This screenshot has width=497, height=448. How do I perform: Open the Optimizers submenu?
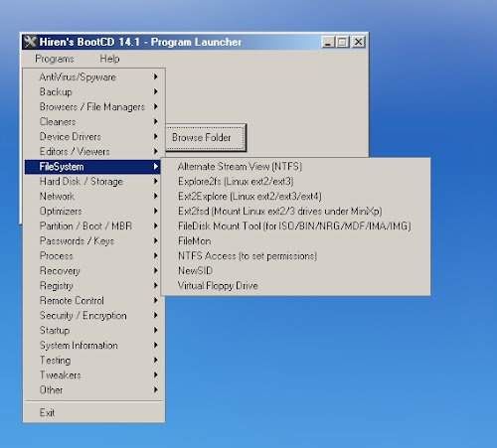pos(92,211)
